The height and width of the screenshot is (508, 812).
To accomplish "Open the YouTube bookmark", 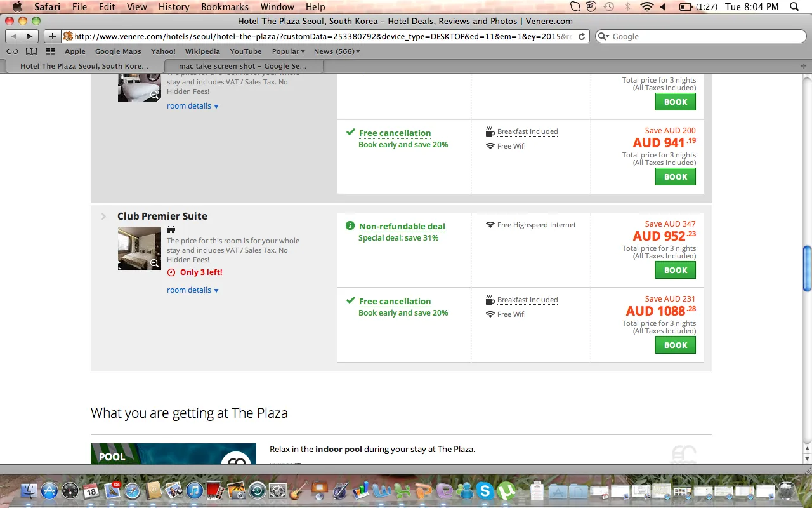I will [x=246, y=51].
